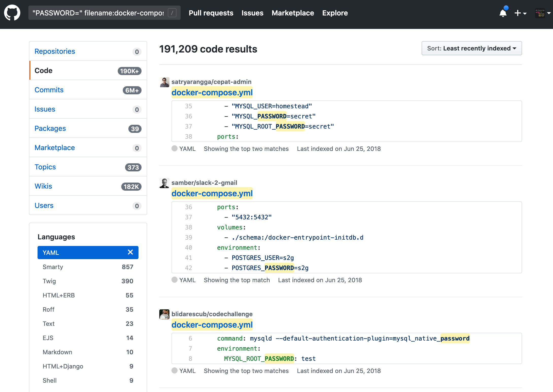The height and width of the screenshot is (392, 553).
Task: Open the plus create-new dropdown
Action: click(520, 13)
